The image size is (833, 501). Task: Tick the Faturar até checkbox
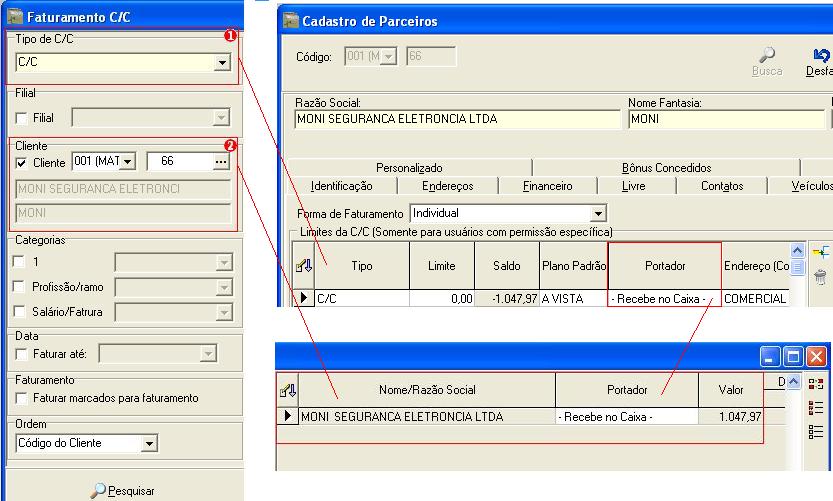(x=22, y=353)
